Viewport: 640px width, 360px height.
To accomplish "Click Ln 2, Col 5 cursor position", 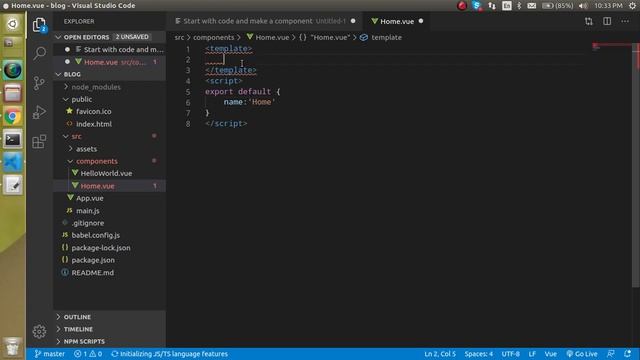I will [440, 354].
